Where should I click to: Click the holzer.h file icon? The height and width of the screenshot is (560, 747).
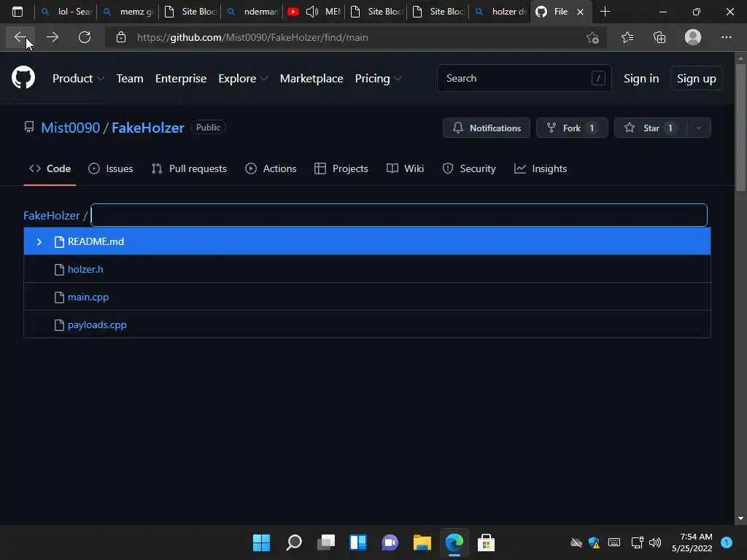[x=59, y=270]
